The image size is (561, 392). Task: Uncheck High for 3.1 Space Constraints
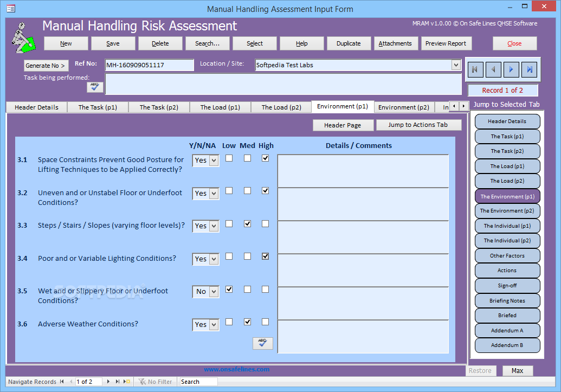click(265, 158)
